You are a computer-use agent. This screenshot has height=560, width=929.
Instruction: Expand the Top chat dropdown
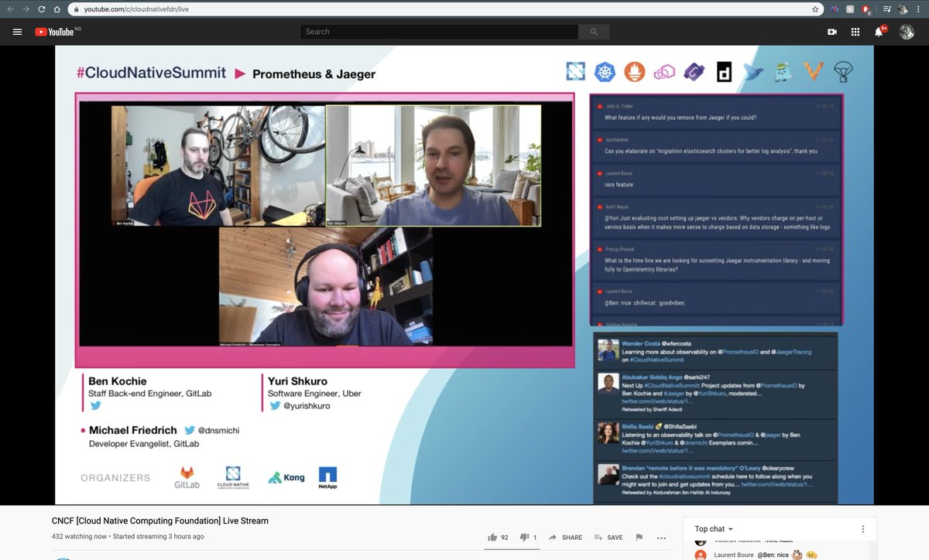[714, 528]
